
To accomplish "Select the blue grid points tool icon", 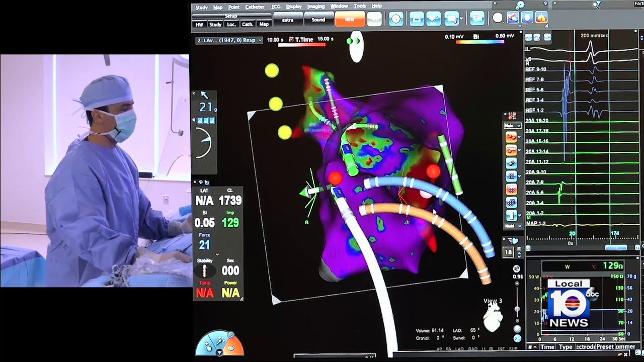I will (x=511, y=176).
